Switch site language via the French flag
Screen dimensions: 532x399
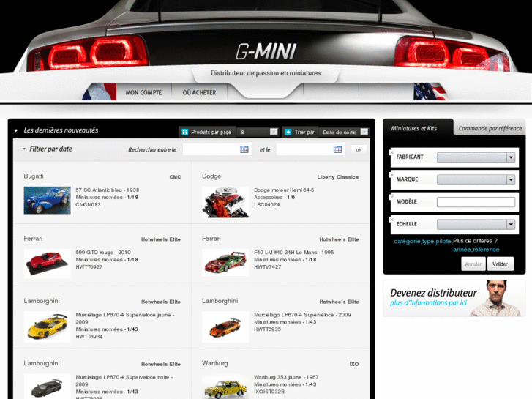click(100, 92)
